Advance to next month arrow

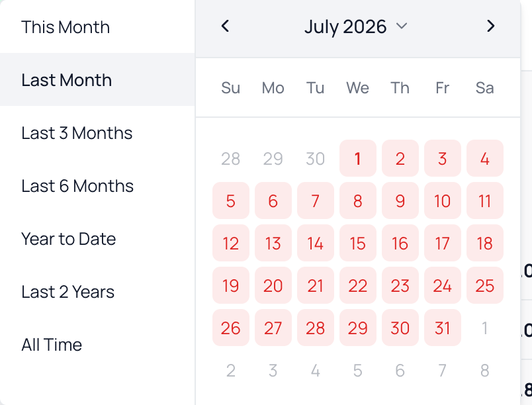[490, 26]
